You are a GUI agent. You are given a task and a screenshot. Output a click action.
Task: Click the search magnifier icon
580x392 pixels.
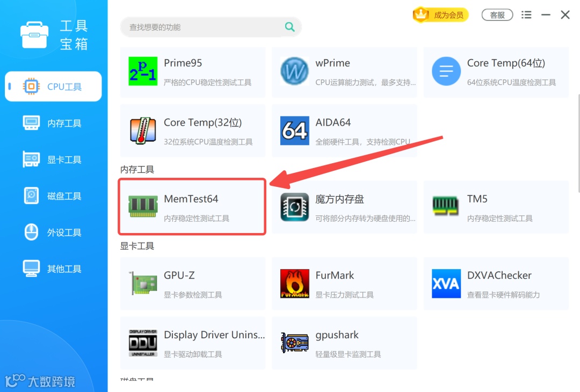pos(289,27)
